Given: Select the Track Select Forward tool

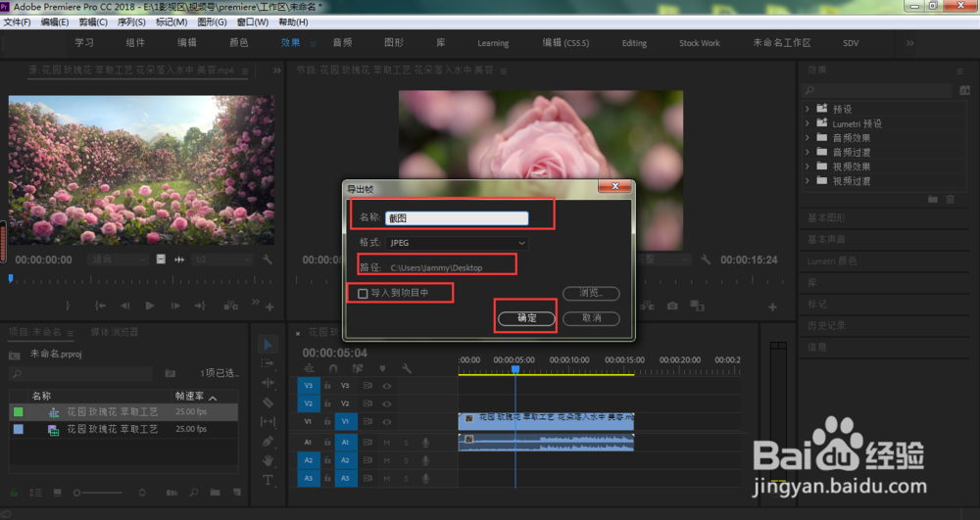Looking at the screenshot, I should point(269,363).
